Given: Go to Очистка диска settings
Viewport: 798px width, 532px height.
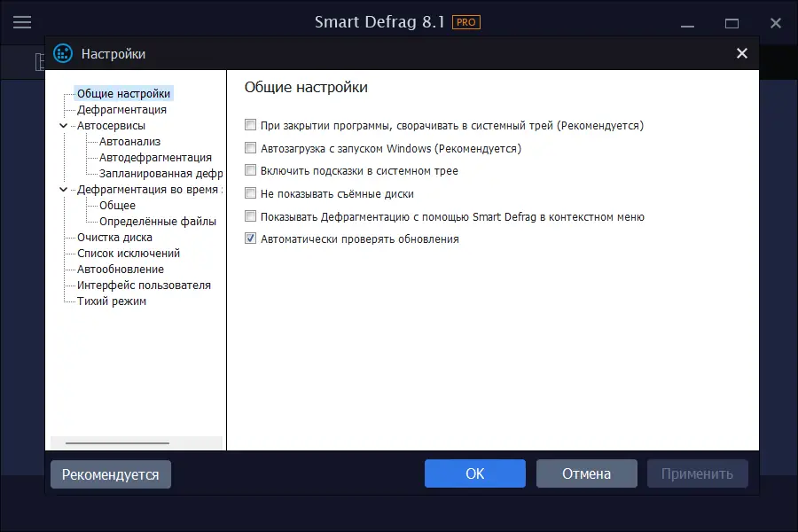Looking at the screenshot, I should point(114,238).
